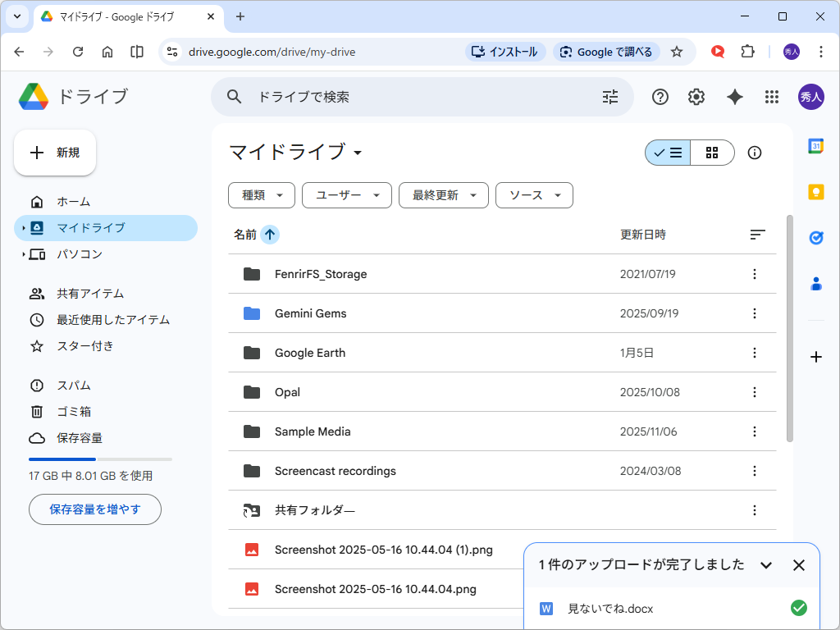This screenshot has width=840, height=630.
Task: Open the Google Drive help menu
Action: [660, 96]
